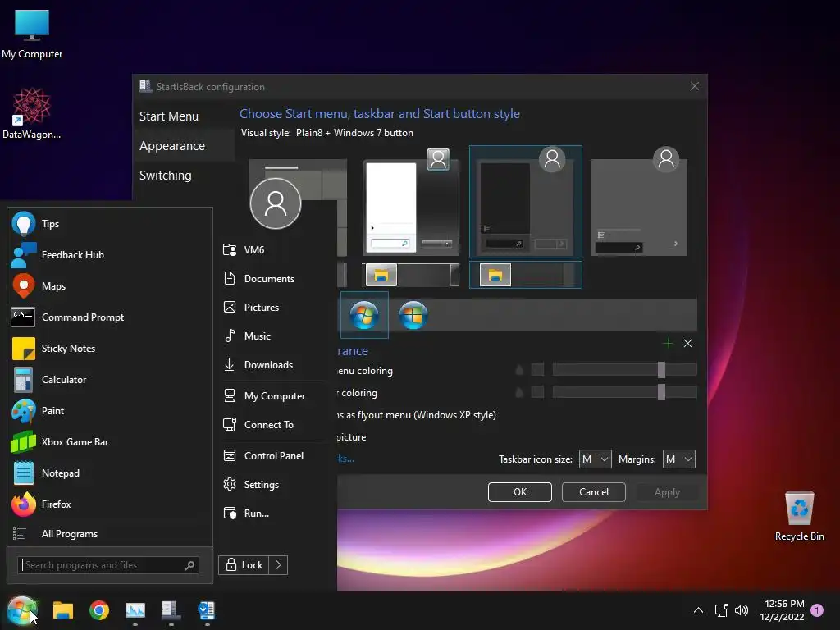Open the Task Manager taskbar icon
Screen dimensions: 840x630
coord(135,610)
